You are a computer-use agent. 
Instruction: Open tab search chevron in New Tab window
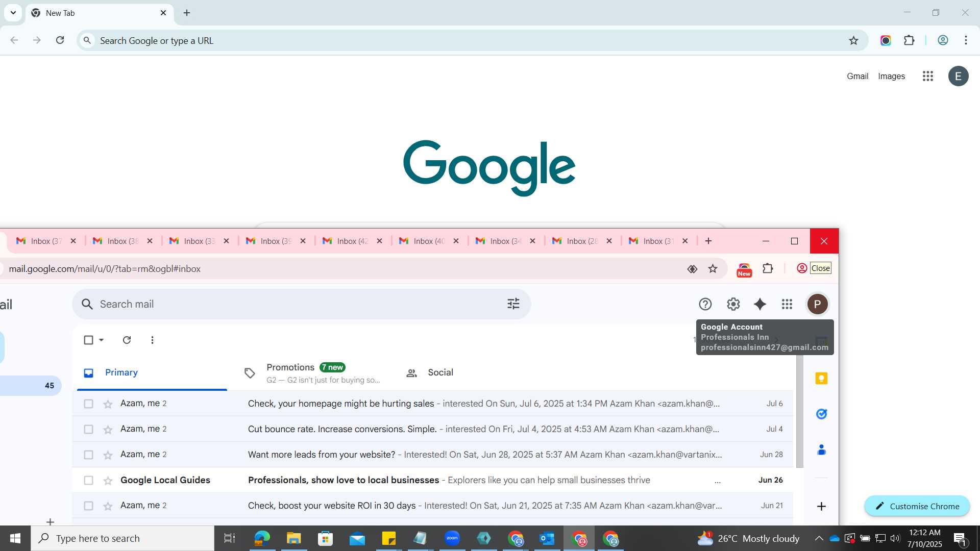[13, 13]
